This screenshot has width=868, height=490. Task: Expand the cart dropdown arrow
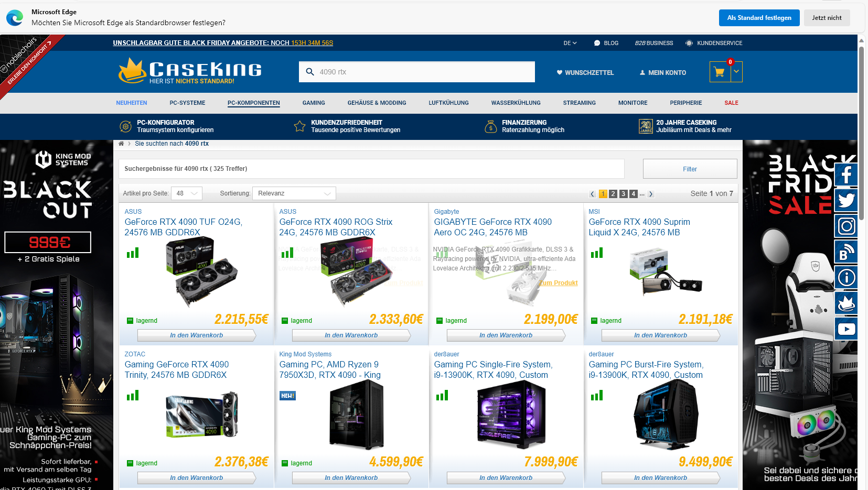[x=736, y=72]
